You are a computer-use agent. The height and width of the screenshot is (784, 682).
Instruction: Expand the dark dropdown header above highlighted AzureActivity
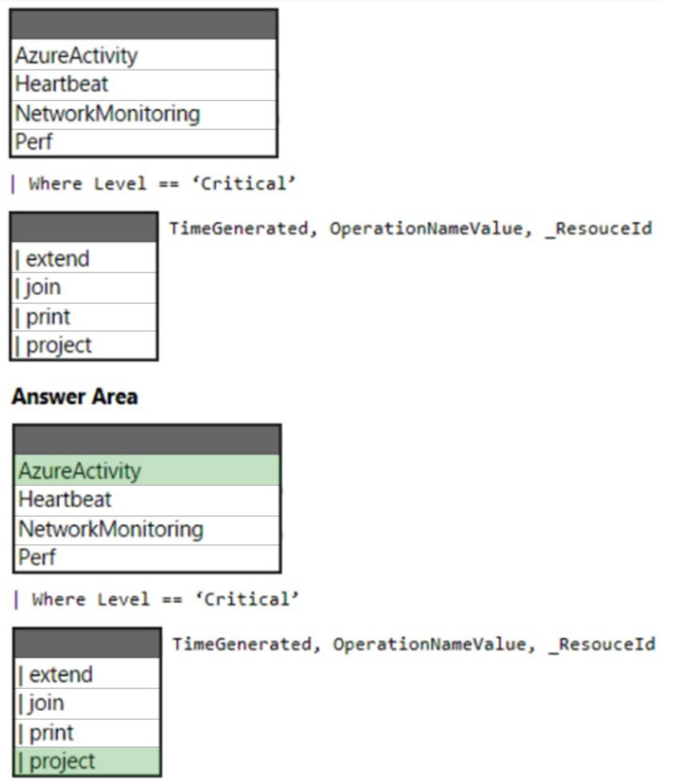[147, 440]
